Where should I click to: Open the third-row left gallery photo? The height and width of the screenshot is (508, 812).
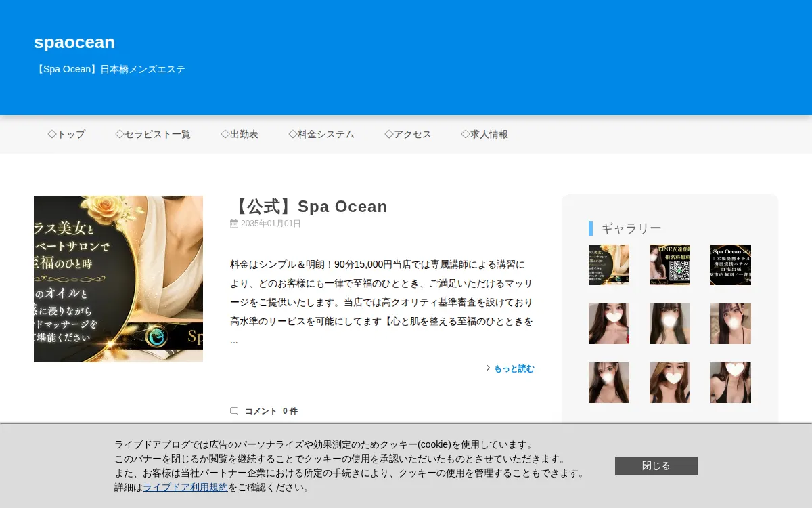pos(609,383)
